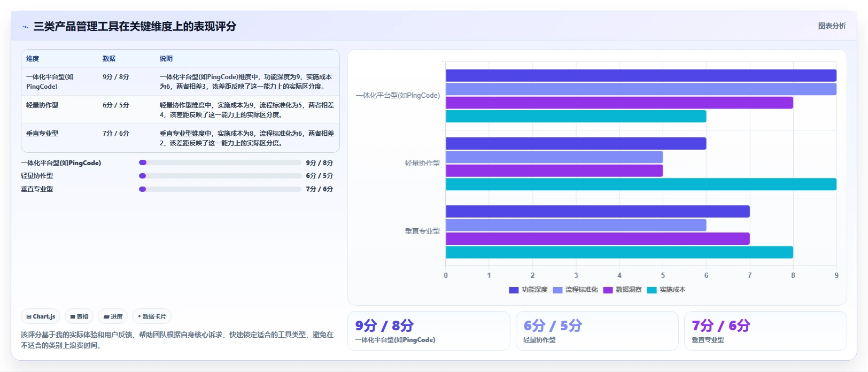Click 一体化平台型 实施成本 cyan bar
This screenshot has width=868, height=372.
pyautogui.click(x=576, y=116)
